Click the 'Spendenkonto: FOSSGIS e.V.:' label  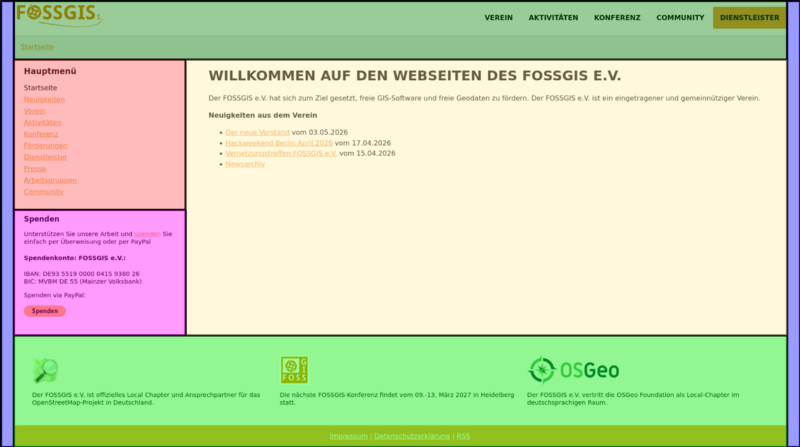74,258
